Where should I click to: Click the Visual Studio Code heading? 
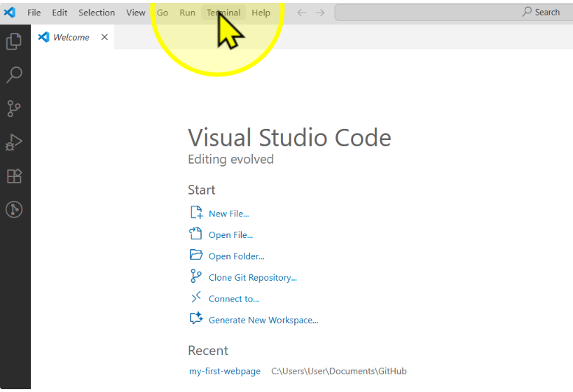click(289, 138)
